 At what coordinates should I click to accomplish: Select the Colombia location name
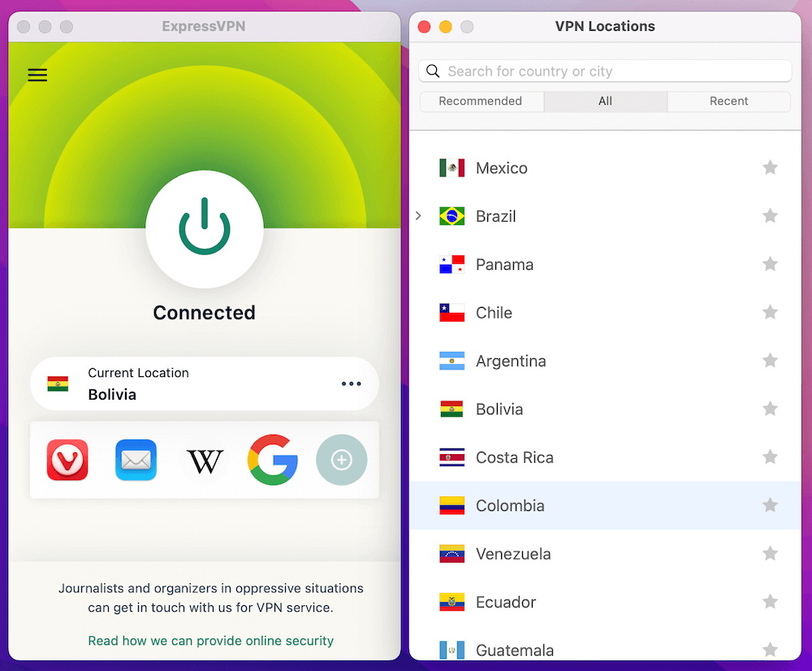click(x=510, y=505)
